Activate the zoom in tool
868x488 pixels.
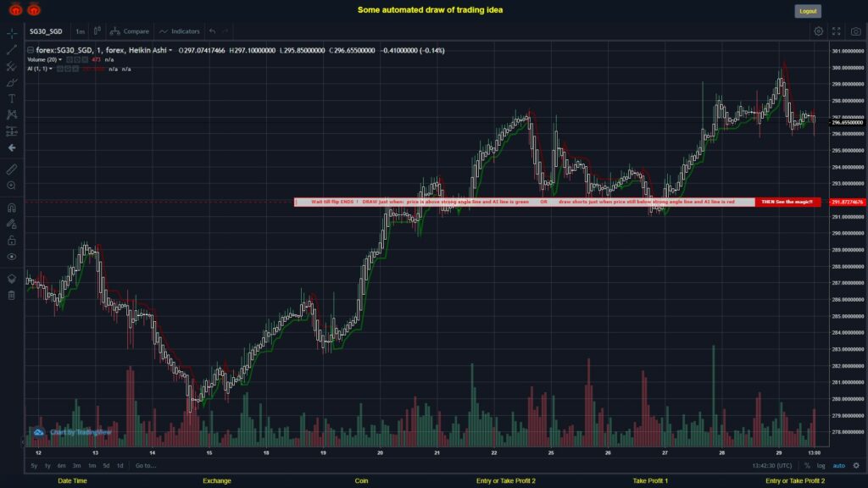[x=12, y=186]
